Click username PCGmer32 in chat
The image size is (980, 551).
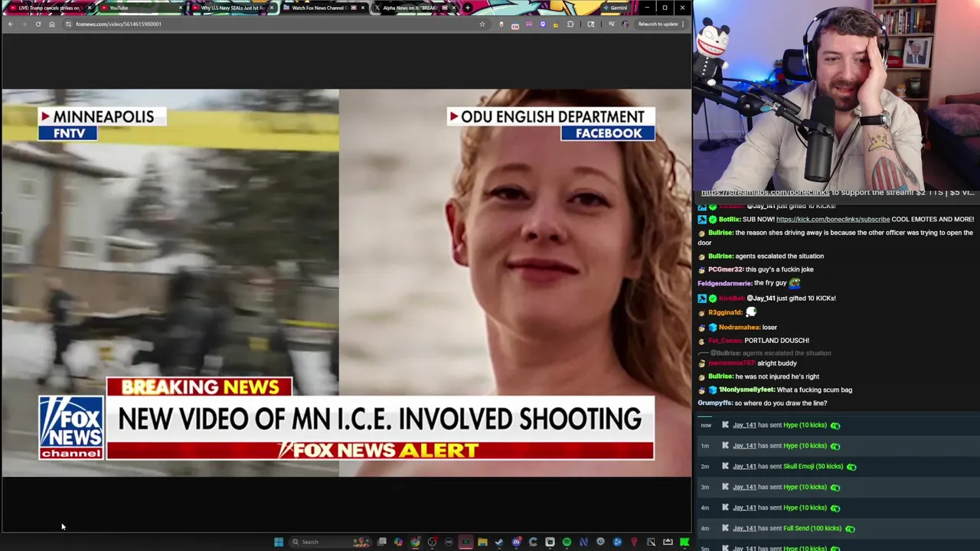(726, 269)
